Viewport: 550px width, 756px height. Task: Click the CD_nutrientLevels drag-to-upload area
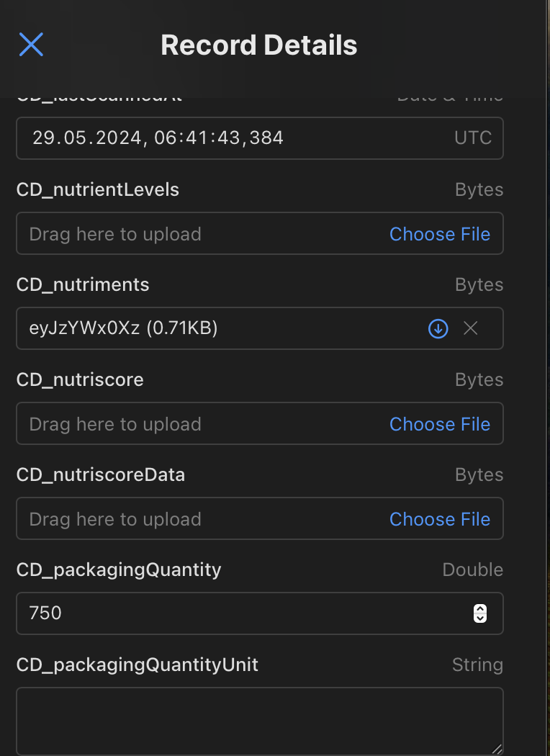(115, 234)
